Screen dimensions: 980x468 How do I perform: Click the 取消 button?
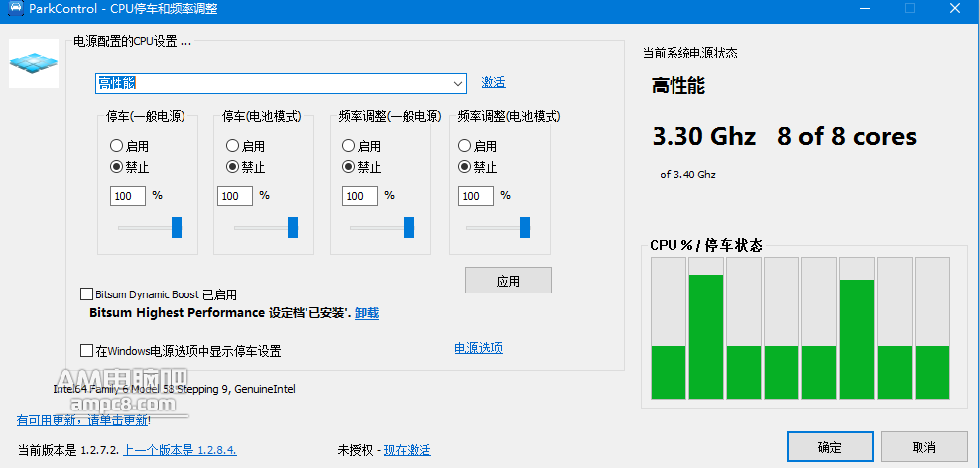924,447
